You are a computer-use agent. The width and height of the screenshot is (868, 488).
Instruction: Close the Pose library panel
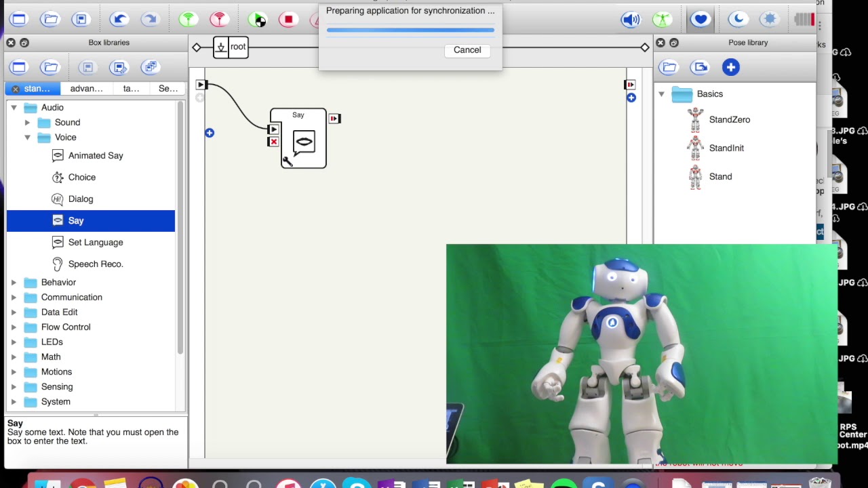tap(660, 43)
